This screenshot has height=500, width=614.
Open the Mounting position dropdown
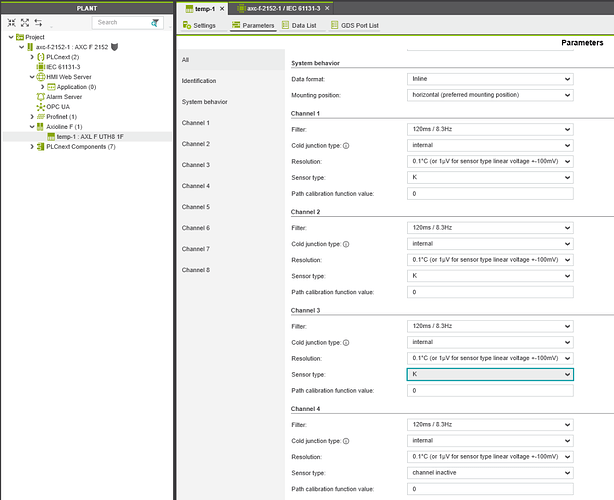(489, 94)
